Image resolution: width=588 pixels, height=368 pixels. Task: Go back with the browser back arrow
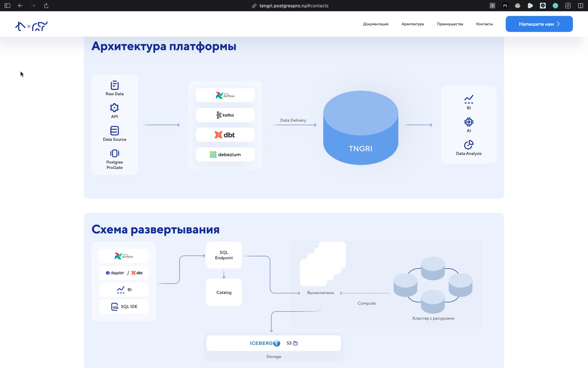click(20, 6)
